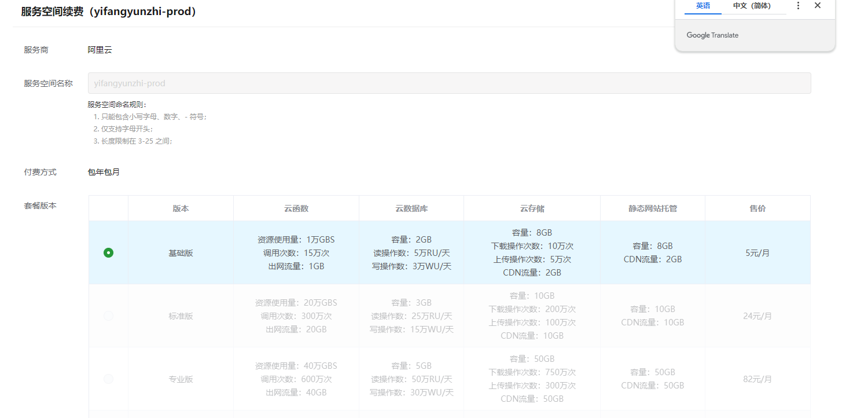Click 出网流量：20GB text
The width and height of the screenshot is (868, 418).
click(x=296, y=329)
